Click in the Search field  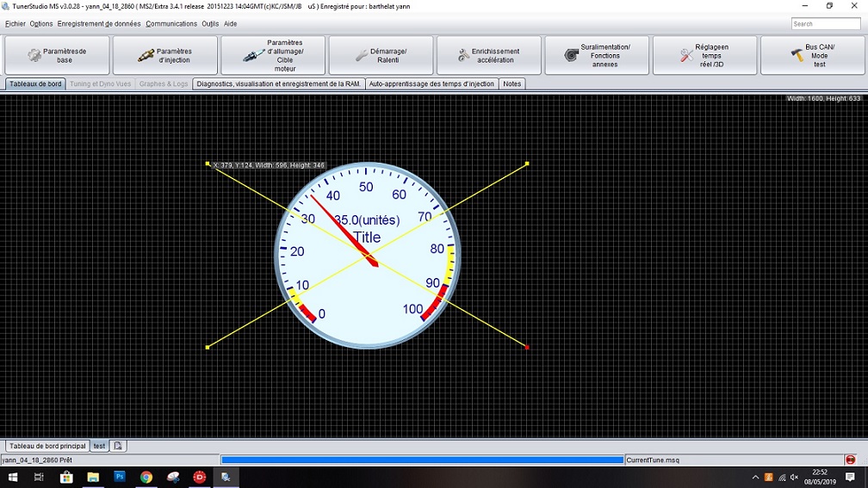coord(825,24)
